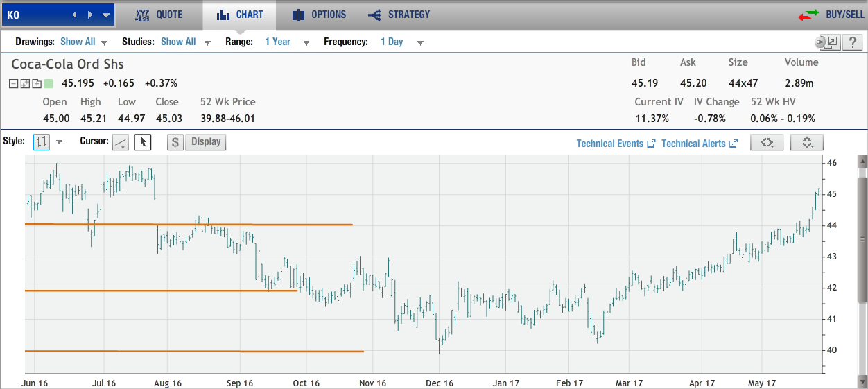Open the Range 1 Year dropdown
The height and width of the screenshot is (389, 868).
click(286, 42)
